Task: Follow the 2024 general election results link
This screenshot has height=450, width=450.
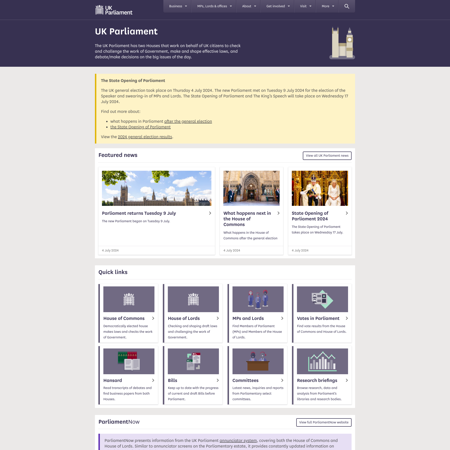Action: pyautogui.click(x=145, y=137)
